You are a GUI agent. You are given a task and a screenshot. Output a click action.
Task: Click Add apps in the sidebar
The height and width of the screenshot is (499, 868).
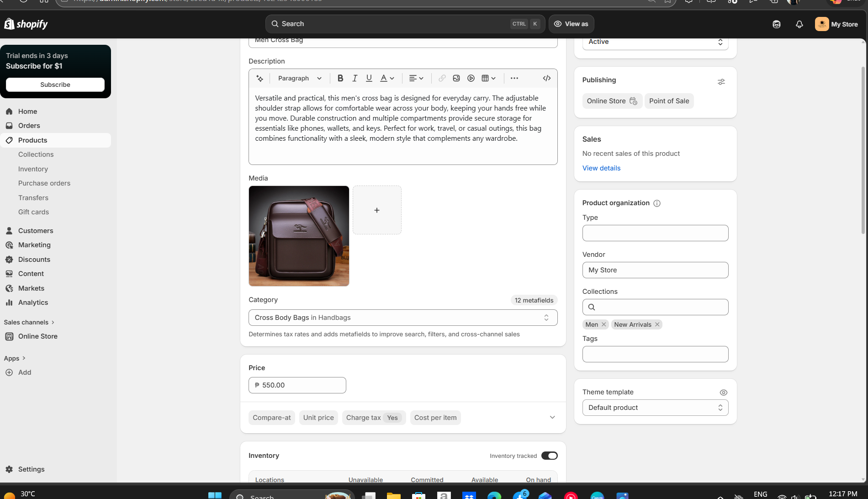56,372
